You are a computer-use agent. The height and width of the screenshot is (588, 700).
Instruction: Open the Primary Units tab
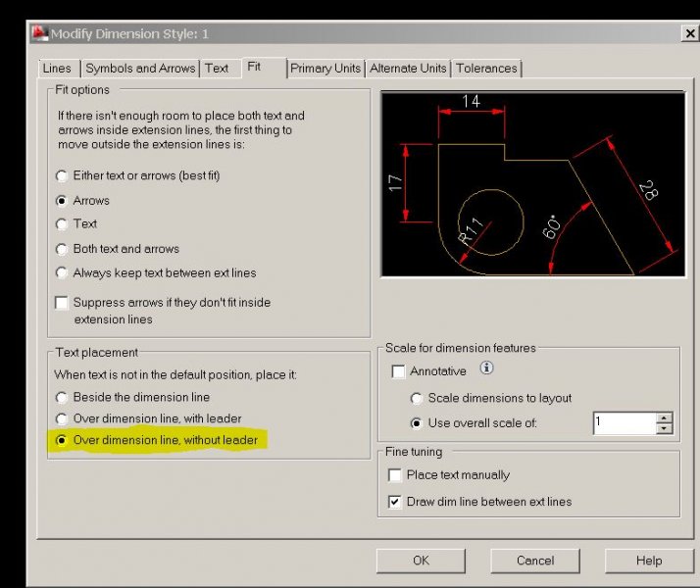pos(325,69)
